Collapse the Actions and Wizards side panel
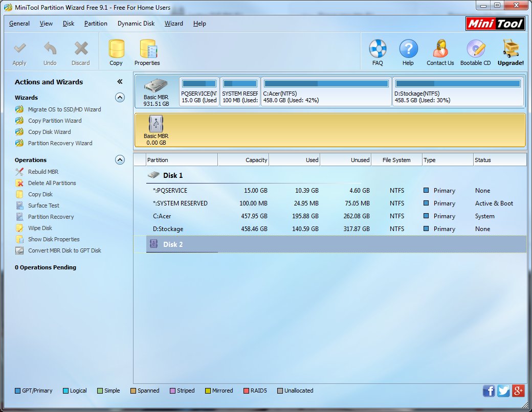The image size is (532, 412). 120,81
